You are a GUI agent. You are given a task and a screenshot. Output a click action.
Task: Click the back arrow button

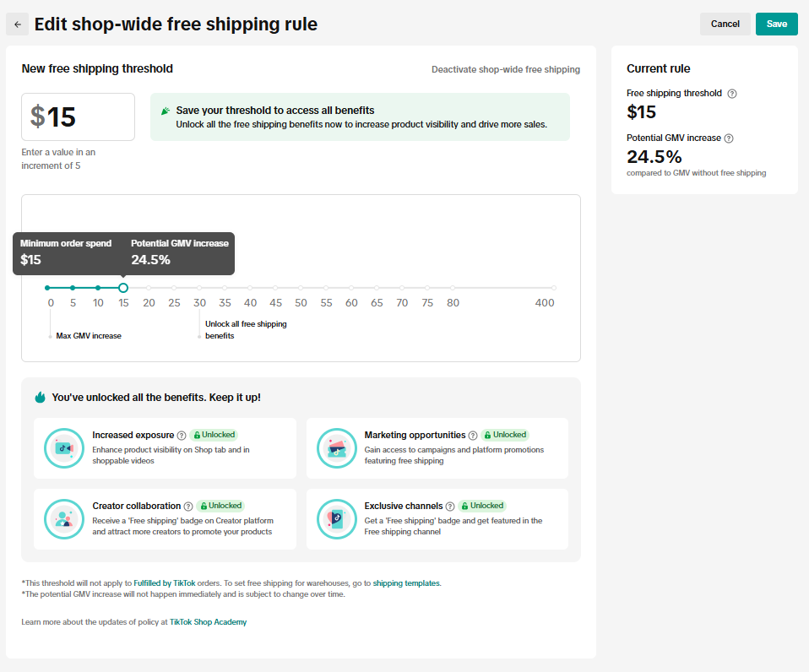(18, 24)
